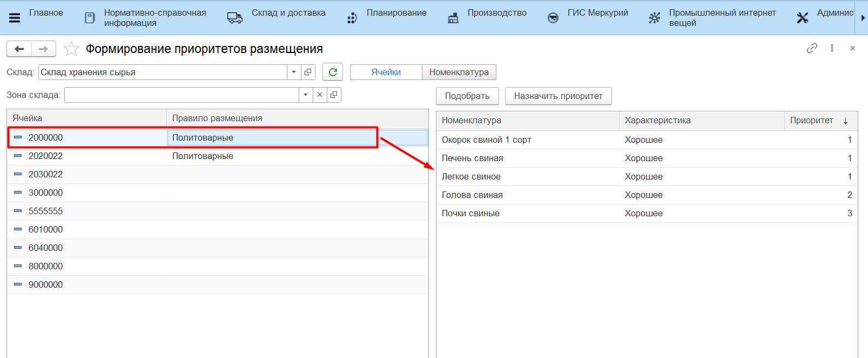The width and height of the screenshot is (868, 358).
Task: Add page to favorites with star
Action: [x=71, y=49]
